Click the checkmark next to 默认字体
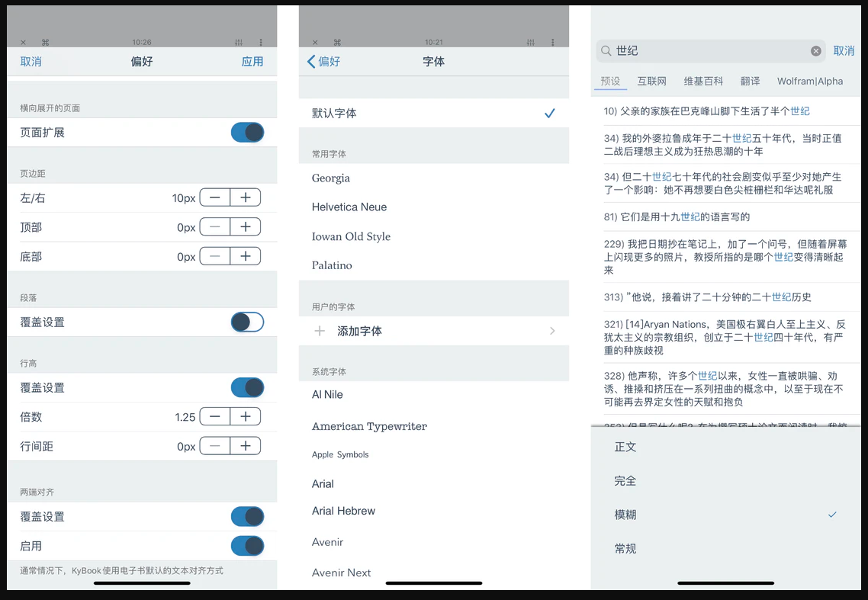Screen dimensions: 868x600 click(549, 113)
